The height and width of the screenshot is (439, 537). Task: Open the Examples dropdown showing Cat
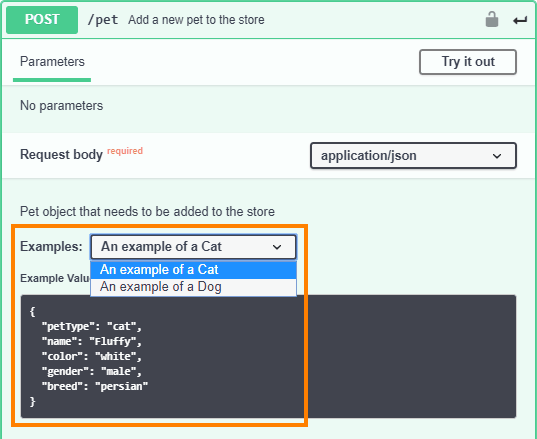[x=193, y=247]
